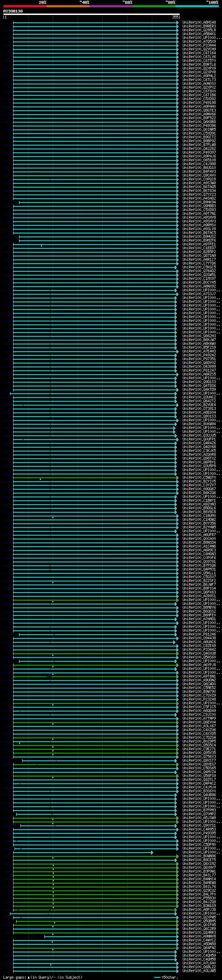
Task: Click hit UniRef100_P33444
Action: pyautogui.click(x=199, y=45)
